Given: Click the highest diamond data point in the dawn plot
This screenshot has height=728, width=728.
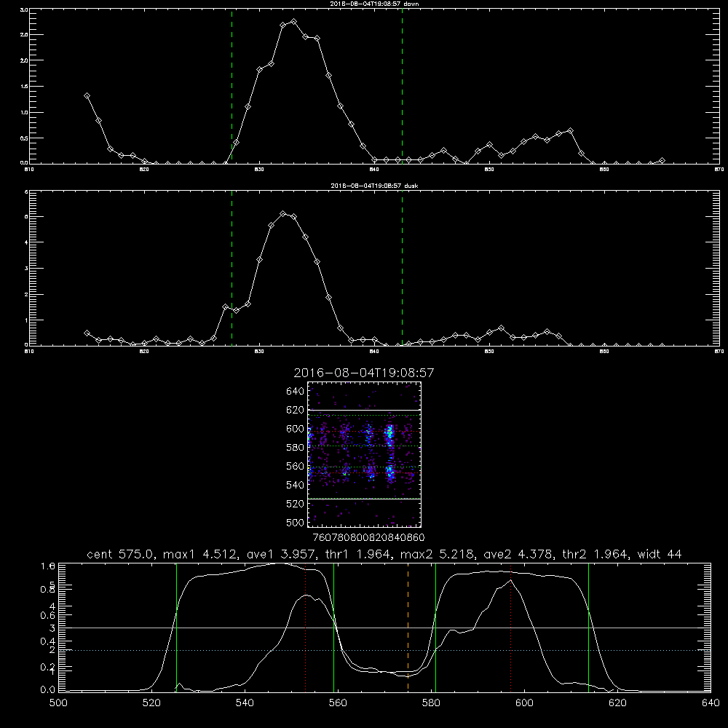Looking at the screenshot, I should point(294,21).
